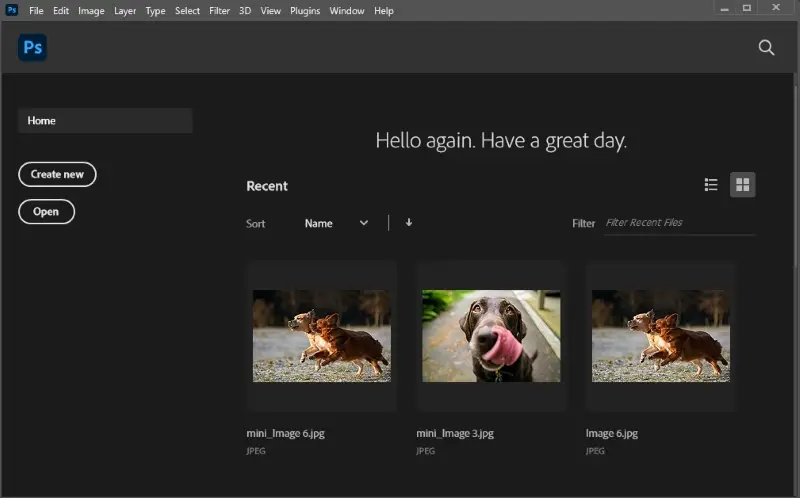Switch to list view icon
The image size is (800, 498).
tap(711, 185)
